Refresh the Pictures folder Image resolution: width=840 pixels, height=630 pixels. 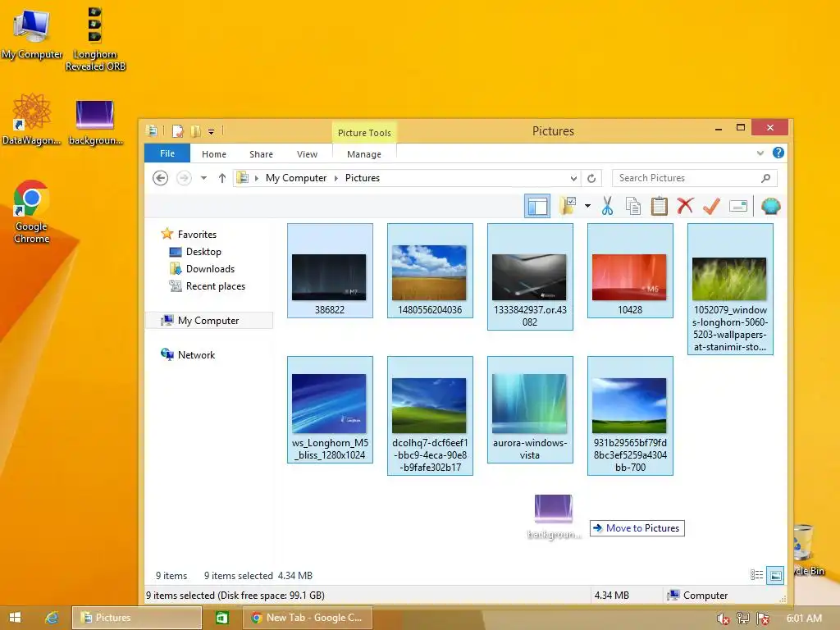pos(591,178)
